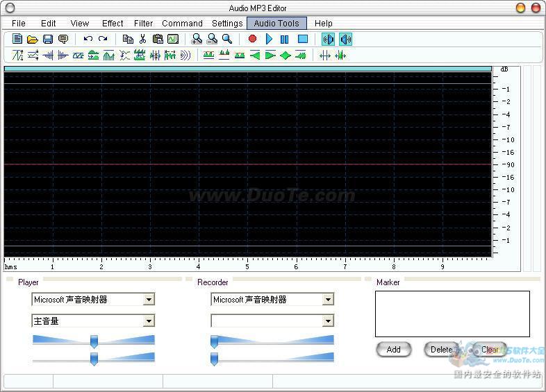Paste from clipboard icon

pos(158,39)
